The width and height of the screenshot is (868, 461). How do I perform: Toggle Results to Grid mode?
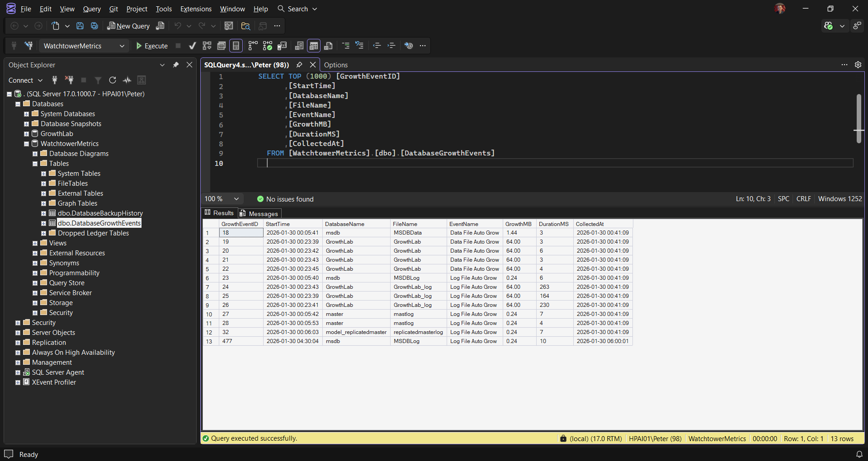pyautogui.click(x=313, y=46)
